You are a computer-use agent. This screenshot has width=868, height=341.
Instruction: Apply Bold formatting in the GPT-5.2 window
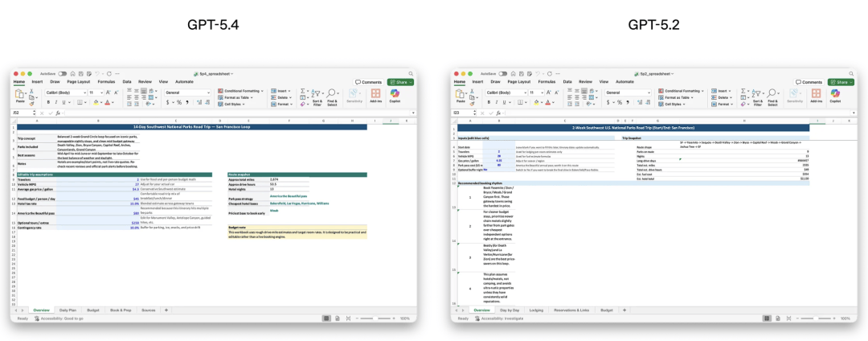[x=489, y=103]
